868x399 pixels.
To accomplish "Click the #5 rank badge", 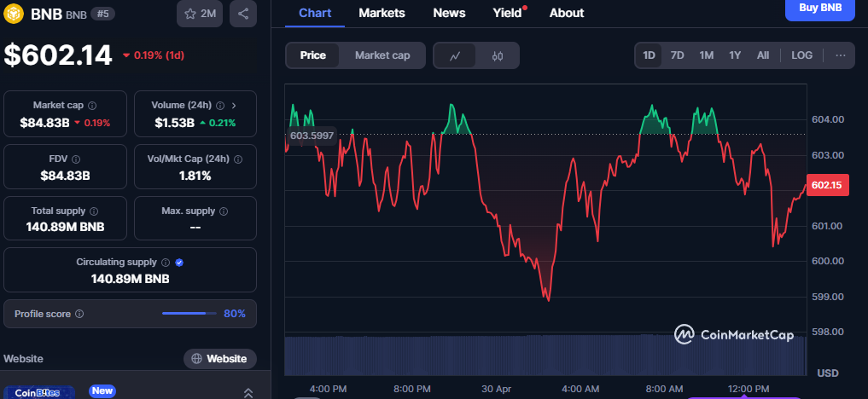I will pos(102,14).
